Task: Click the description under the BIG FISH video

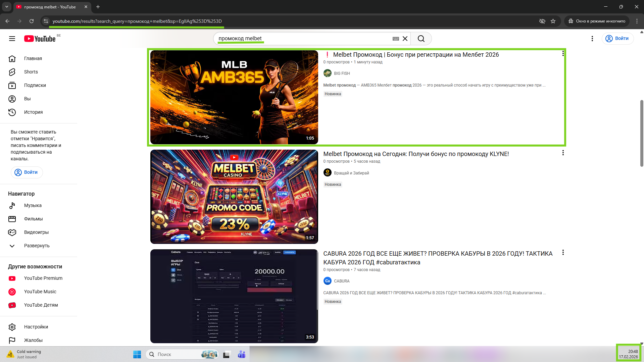Action: 434,85
